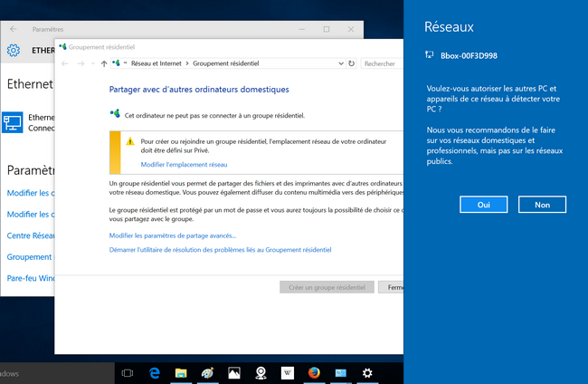Open Pare-feu Windows link in Paramètres

[31, 278]
